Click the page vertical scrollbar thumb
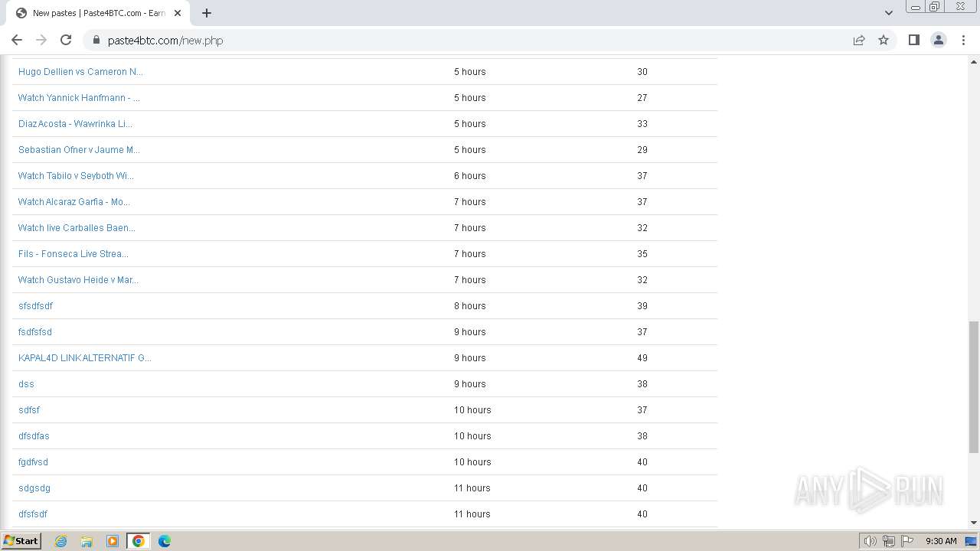The width and height of the screenshot is (980, 551). coord(974,386)
